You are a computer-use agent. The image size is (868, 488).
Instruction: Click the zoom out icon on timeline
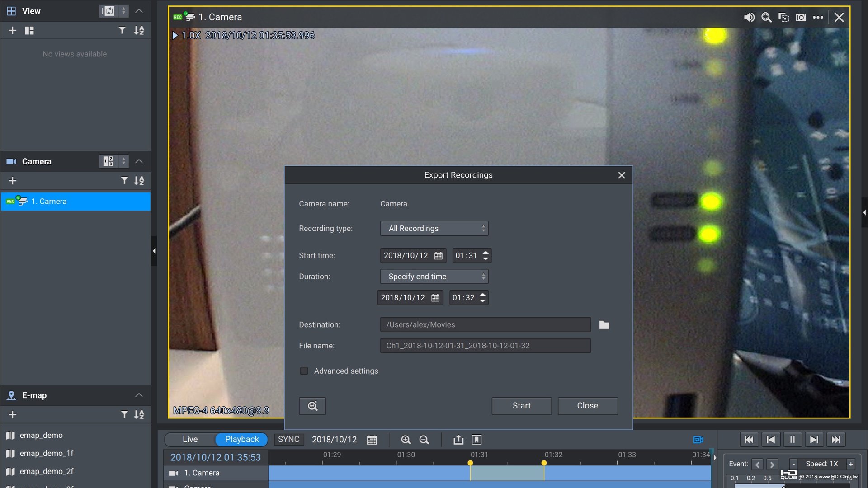(x=424, y=439)
